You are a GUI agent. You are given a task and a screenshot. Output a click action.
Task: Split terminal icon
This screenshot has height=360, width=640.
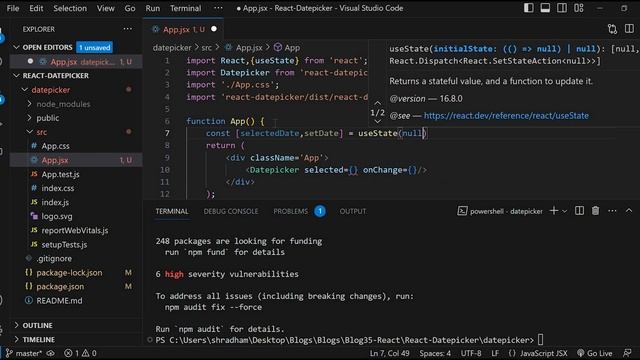(x=579, y=211)
